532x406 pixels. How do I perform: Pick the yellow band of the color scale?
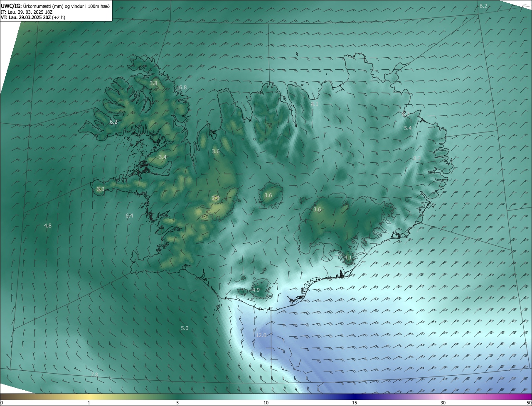pyautogui.click(x=89, y=396)
